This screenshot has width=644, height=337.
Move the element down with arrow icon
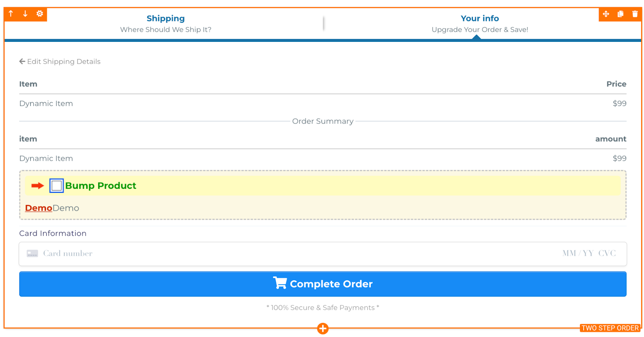[25, 14]
